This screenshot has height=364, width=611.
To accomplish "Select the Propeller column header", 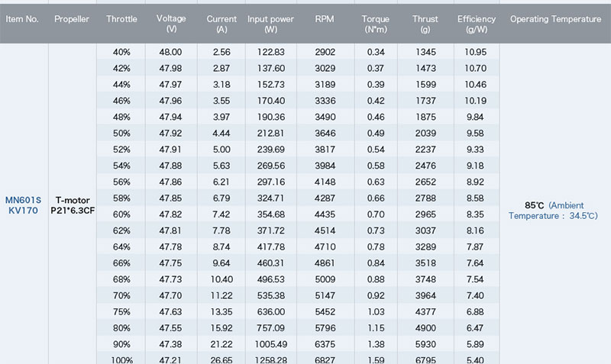I will tap(72, 18).
